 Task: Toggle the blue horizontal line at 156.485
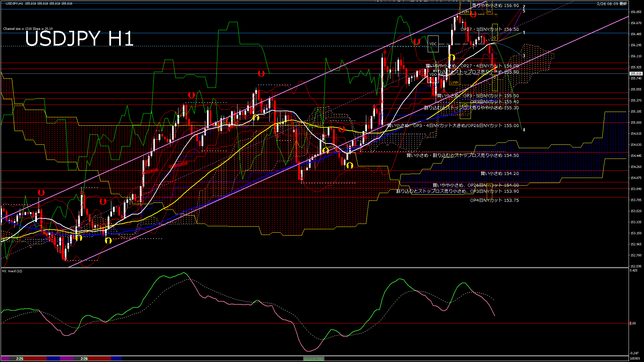coord(268,34)
